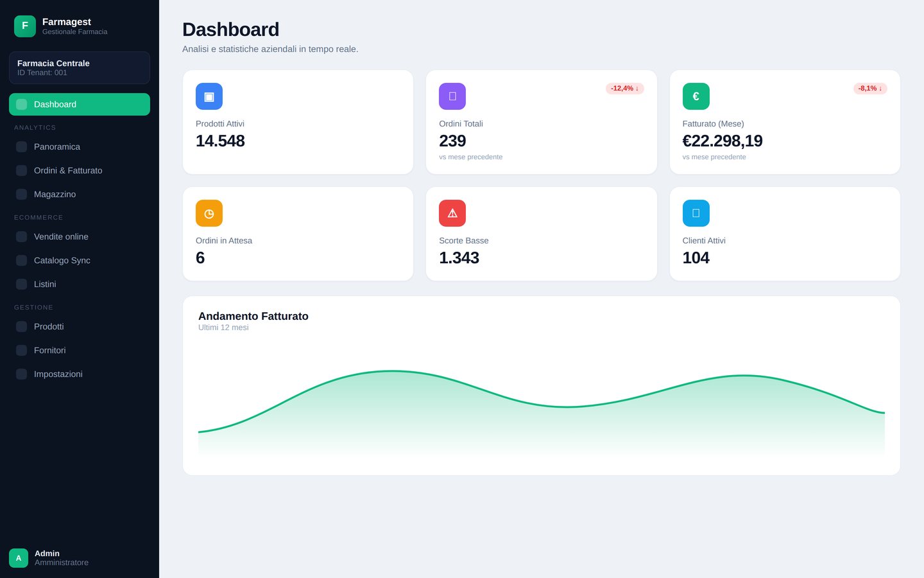This screenshot has width=924, height=578.
Task: Open Panoramica analytics page
Action: [x=80, y=146]
